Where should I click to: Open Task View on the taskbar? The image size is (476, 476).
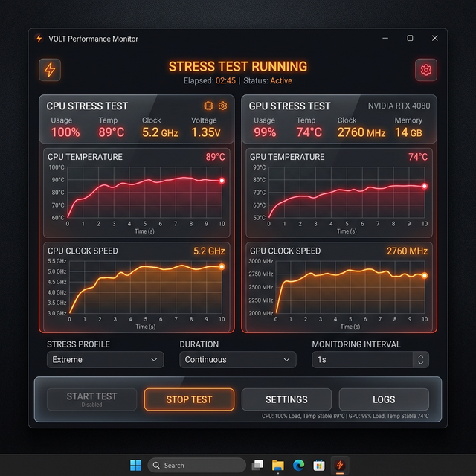click(x=257, y=465)
